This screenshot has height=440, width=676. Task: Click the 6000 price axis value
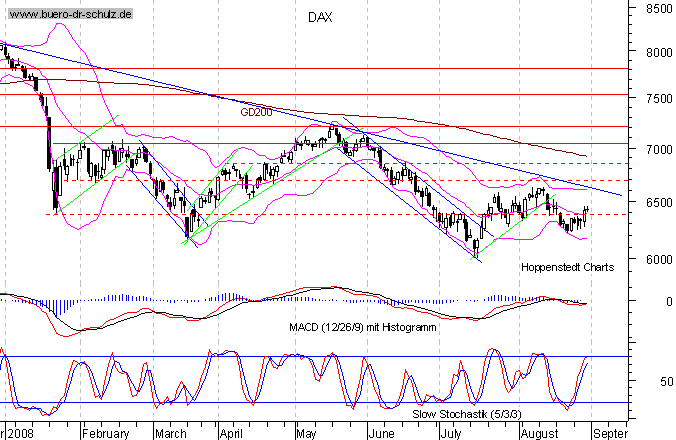tap(657, 259)
